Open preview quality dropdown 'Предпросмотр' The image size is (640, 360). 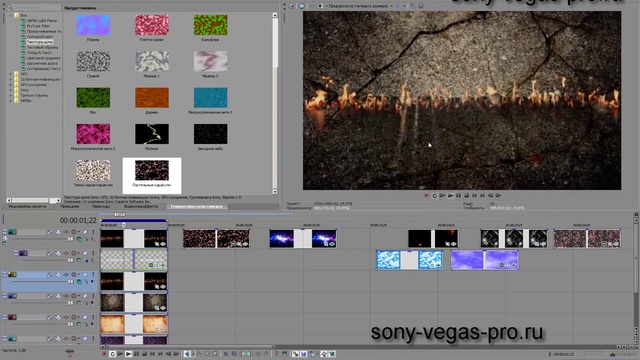pyautogui.click(x=360, y=6)
